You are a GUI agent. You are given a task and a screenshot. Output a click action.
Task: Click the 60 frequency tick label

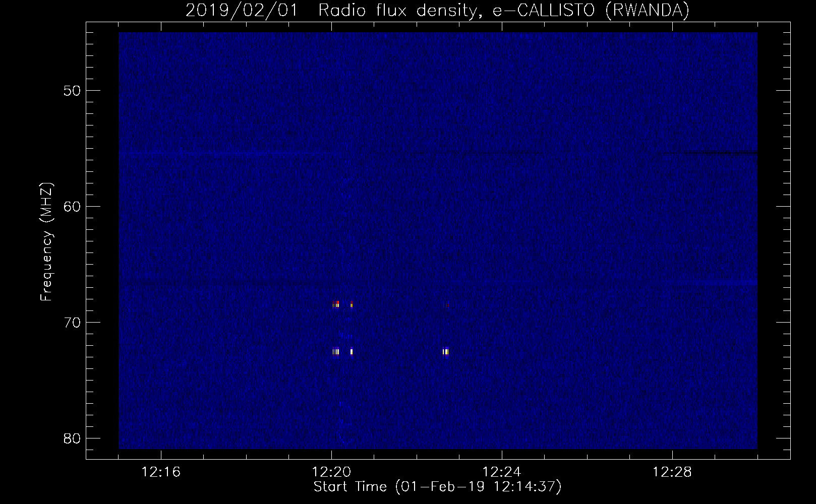(72, 207)
